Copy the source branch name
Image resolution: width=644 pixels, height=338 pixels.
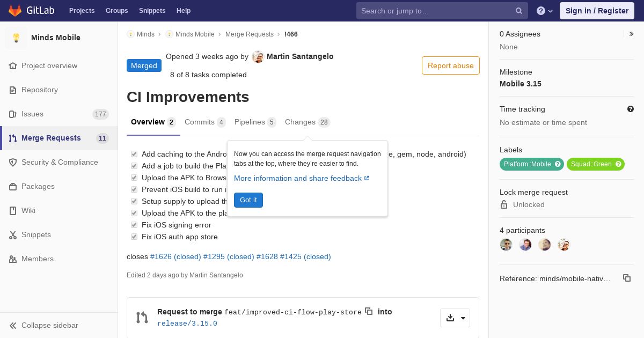click(369, 311)
